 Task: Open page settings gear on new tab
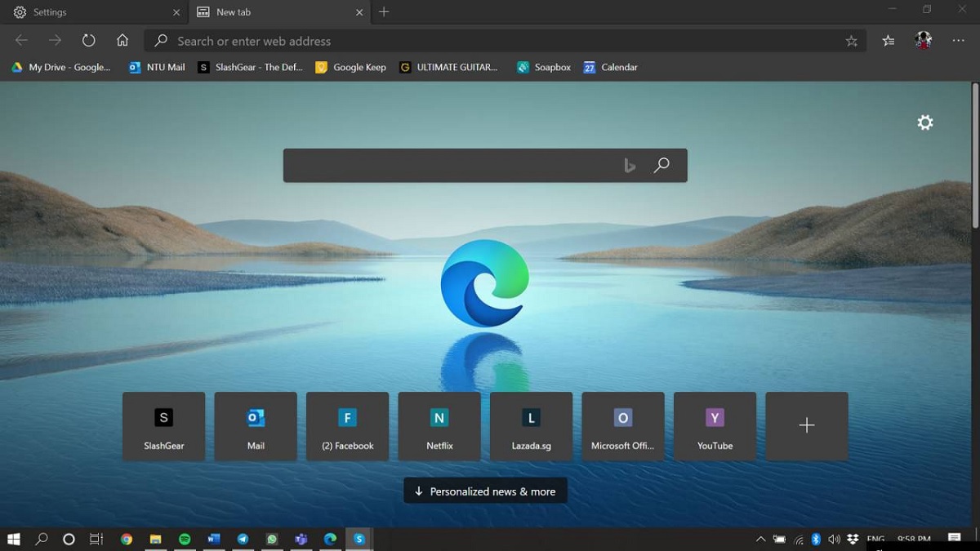924,122
